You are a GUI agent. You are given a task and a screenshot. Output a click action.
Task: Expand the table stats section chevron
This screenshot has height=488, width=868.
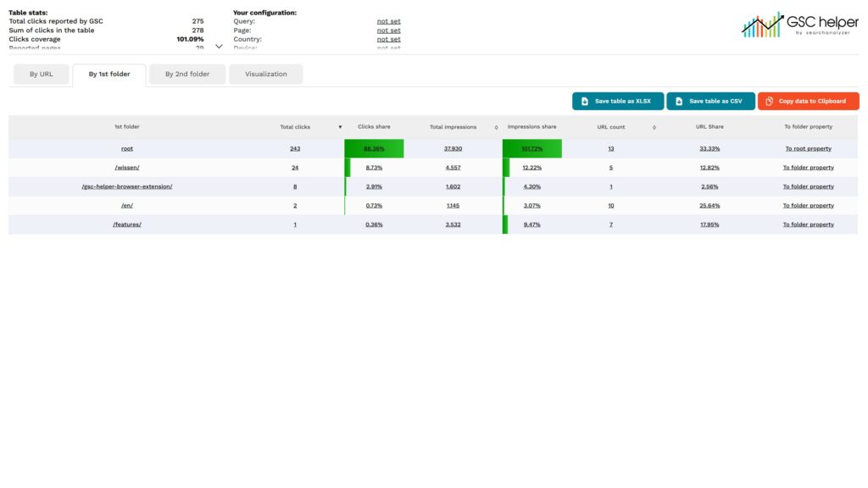[x=220, y=47]
